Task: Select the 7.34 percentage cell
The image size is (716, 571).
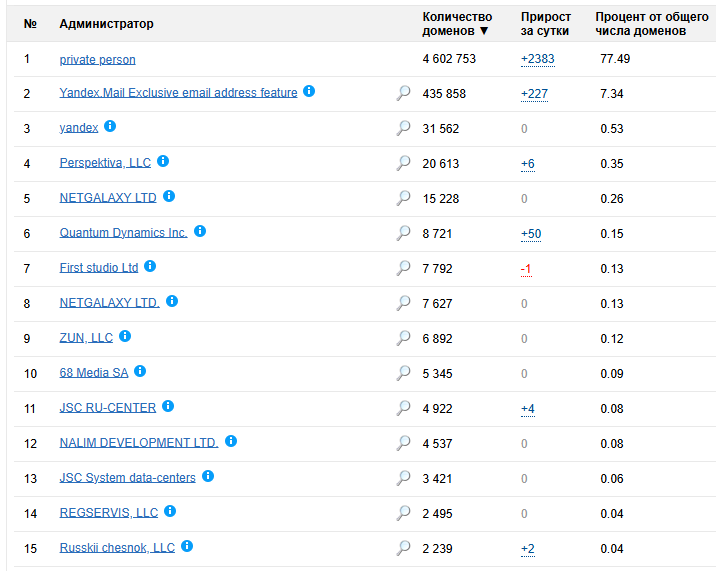Action: tap(611, 94)
